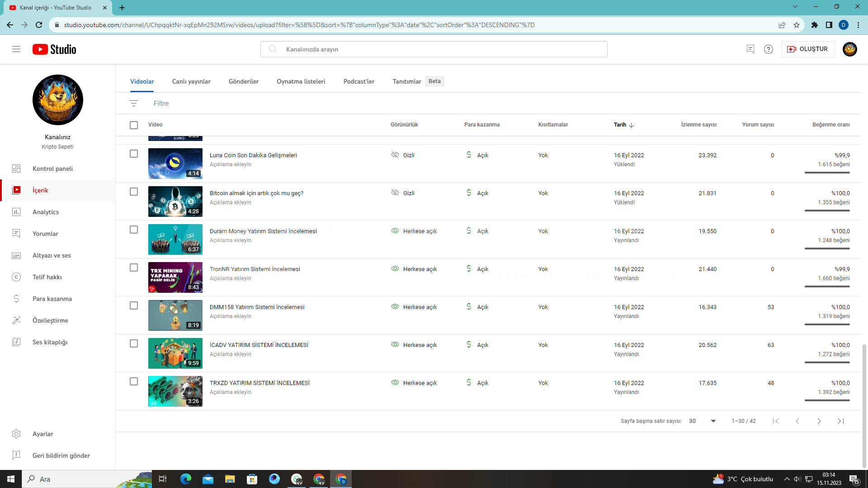Open the help question mark icon

click(769, 49)
